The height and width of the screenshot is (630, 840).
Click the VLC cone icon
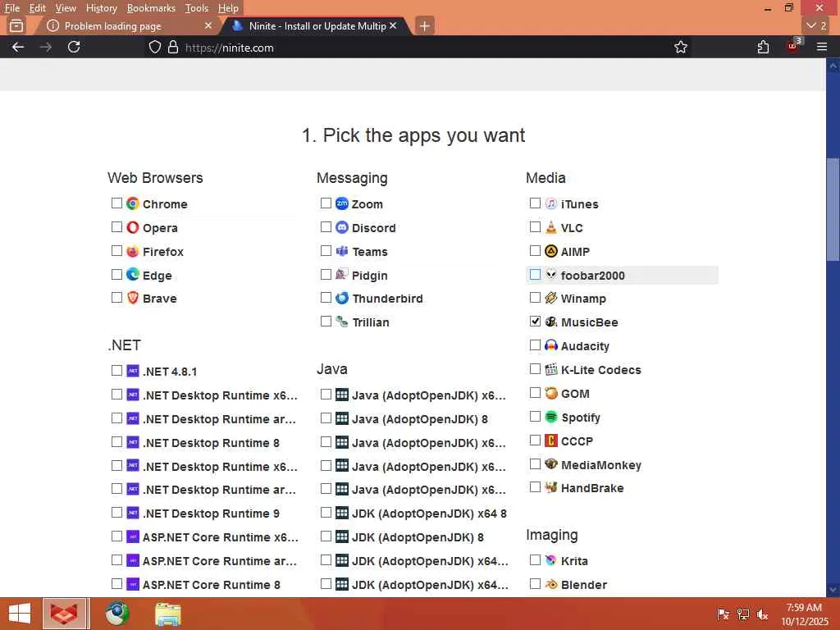coord(550,227)
